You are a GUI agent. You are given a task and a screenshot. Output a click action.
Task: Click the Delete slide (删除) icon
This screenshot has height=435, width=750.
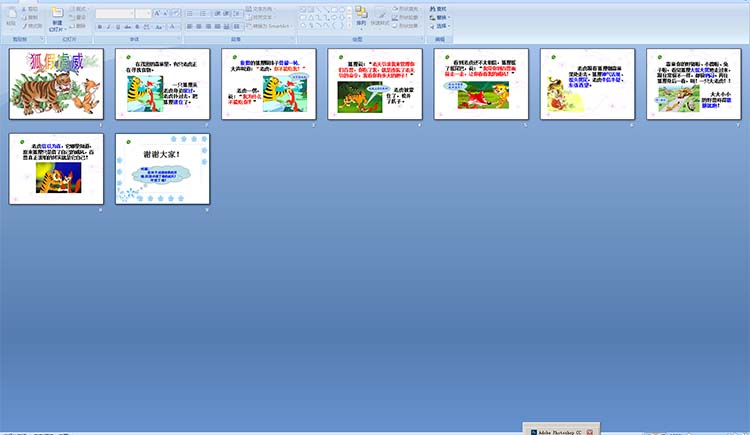pos(72,26)
